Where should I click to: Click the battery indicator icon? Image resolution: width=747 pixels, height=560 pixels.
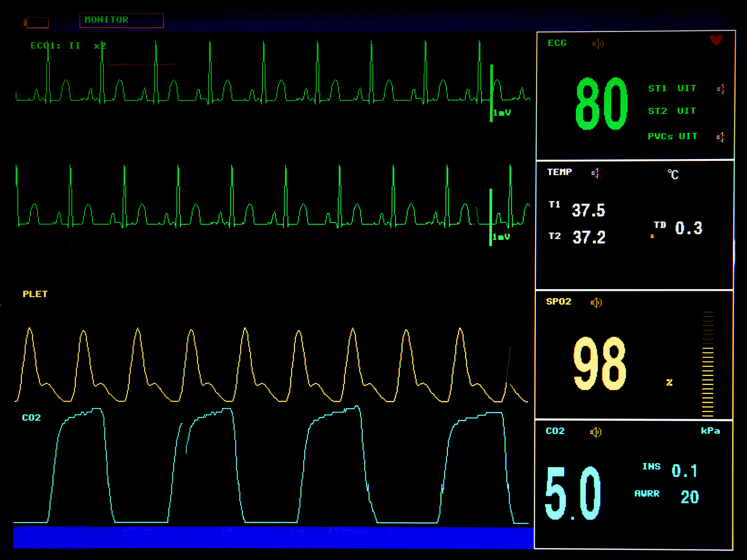pyautogui.click(x=36, y=23)
